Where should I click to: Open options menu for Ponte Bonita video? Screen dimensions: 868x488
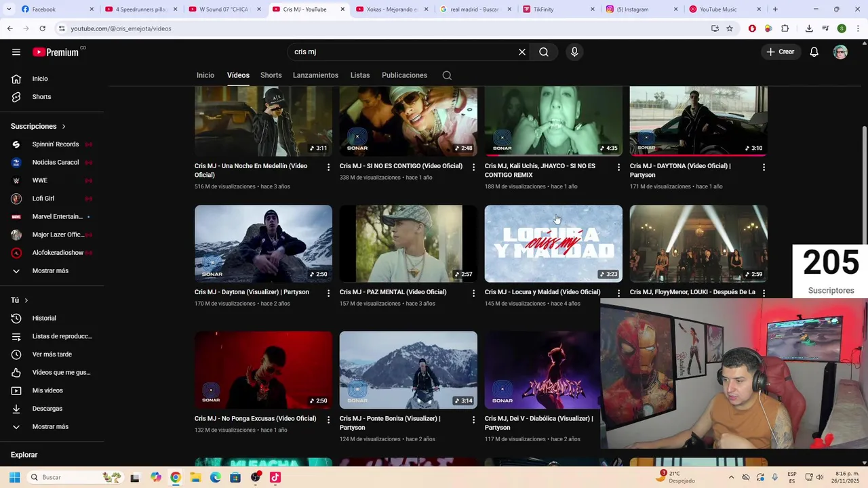(474, 420)
